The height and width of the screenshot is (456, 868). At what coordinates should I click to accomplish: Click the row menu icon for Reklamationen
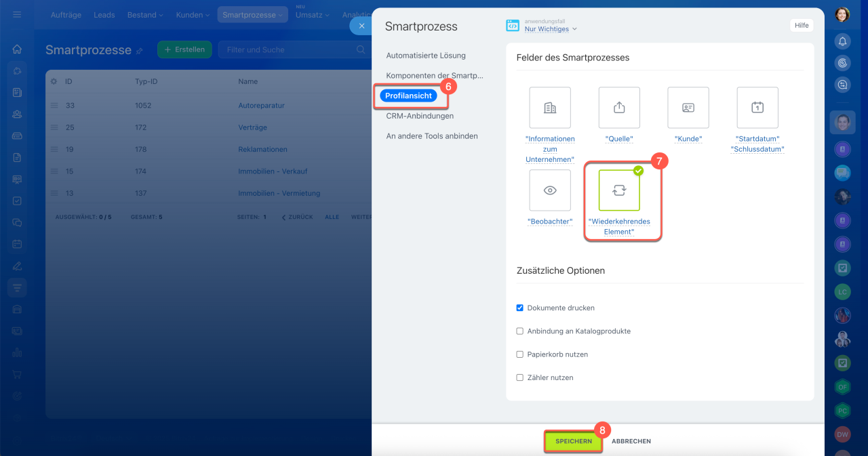click(54, 149)
